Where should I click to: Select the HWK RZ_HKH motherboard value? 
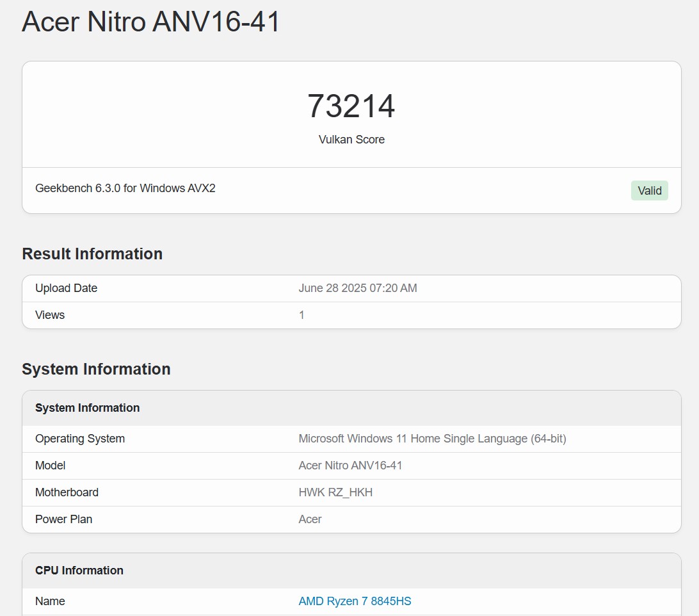point(335,492)
